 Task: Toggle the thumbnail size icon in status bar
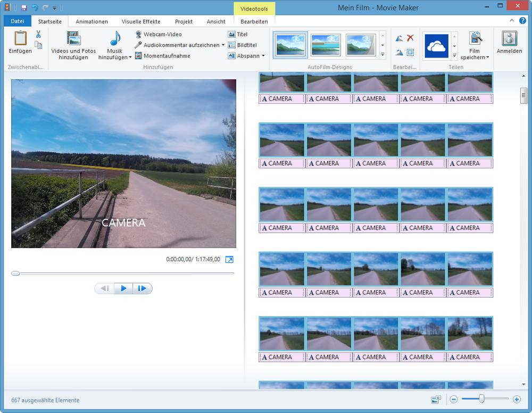pos(436,399)
